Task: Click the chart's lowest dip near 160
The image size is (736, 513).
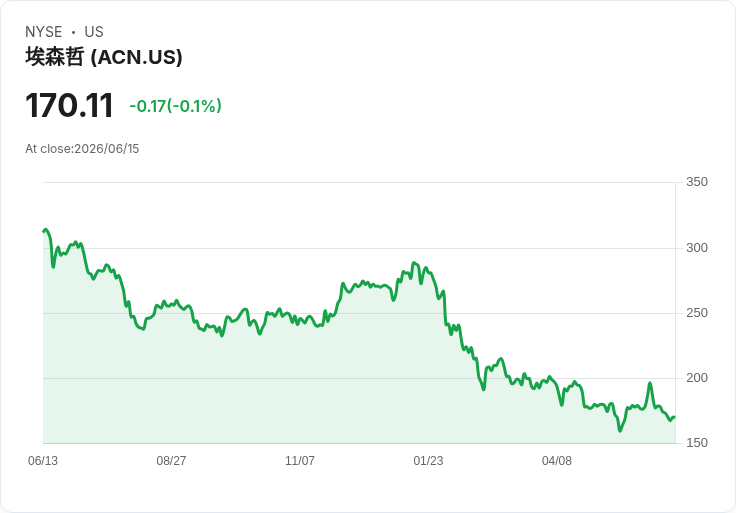Action: (x=620, y=430)
